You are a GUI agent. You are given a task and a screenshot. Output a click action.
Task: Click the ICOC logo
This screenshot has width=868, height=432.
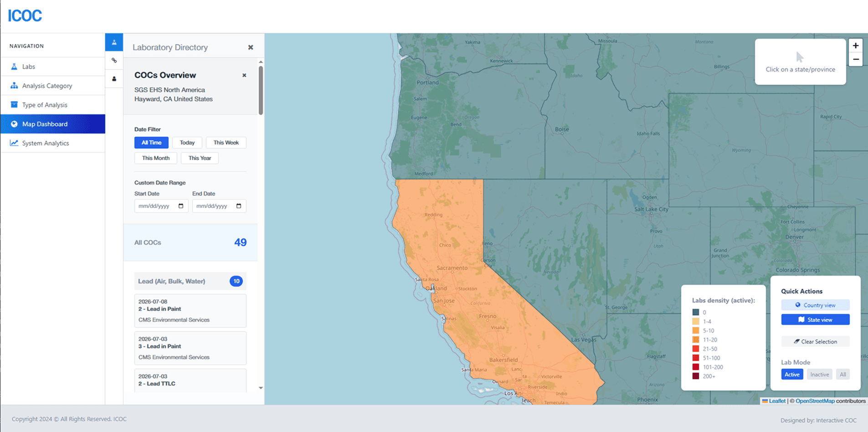click(25, 16)
